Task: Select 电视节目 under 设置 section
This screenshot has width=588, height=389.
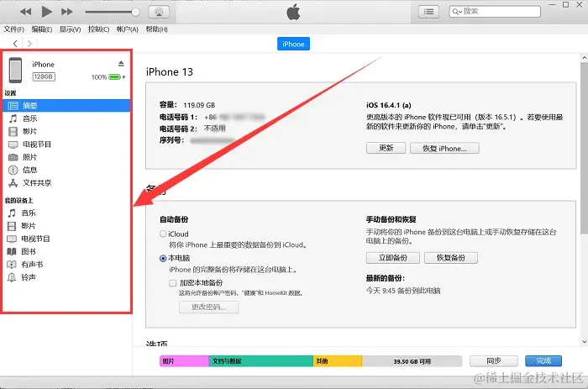Action: pyautogui.click(x=66, y=145)
